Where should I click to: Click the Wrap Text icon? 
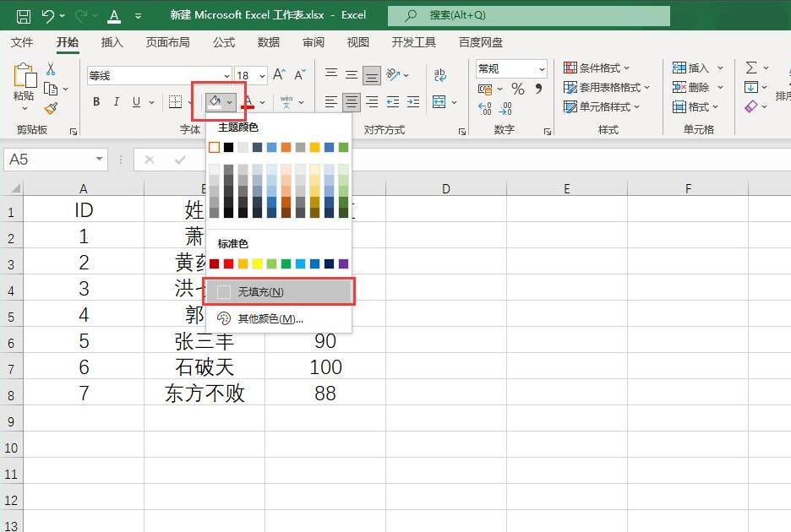440,75
